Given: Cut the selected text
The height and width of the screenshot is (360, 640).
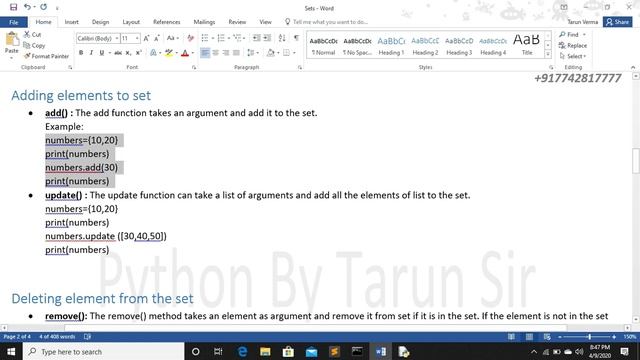Looking at the screenshot, I should (32, 35).
